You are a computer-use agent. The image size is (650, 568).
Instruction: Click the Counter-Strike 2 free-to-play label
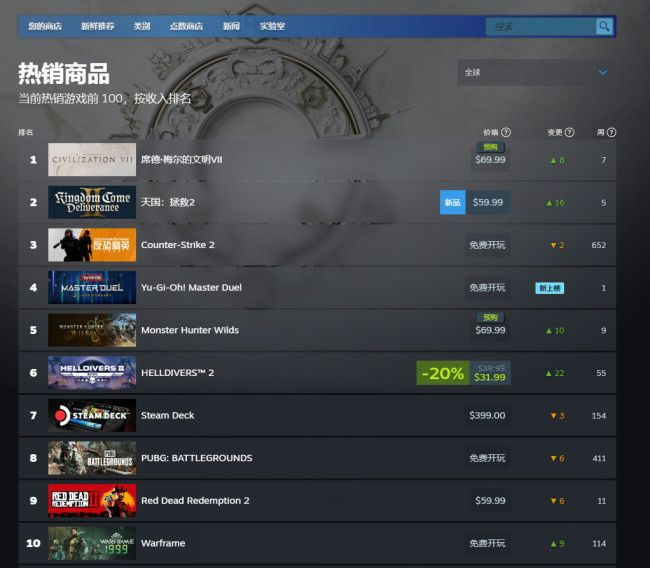click(488, 245)
